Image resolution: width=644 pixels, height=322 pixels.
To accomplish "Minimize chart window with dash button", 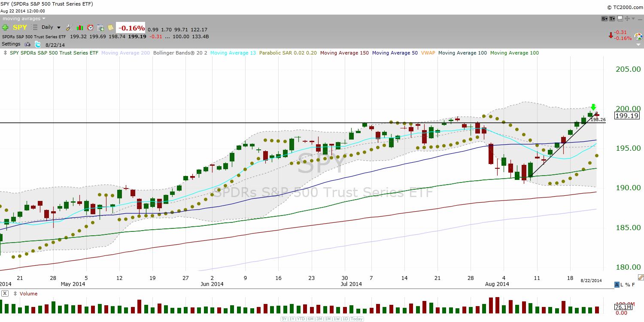I will coord(640,19).
